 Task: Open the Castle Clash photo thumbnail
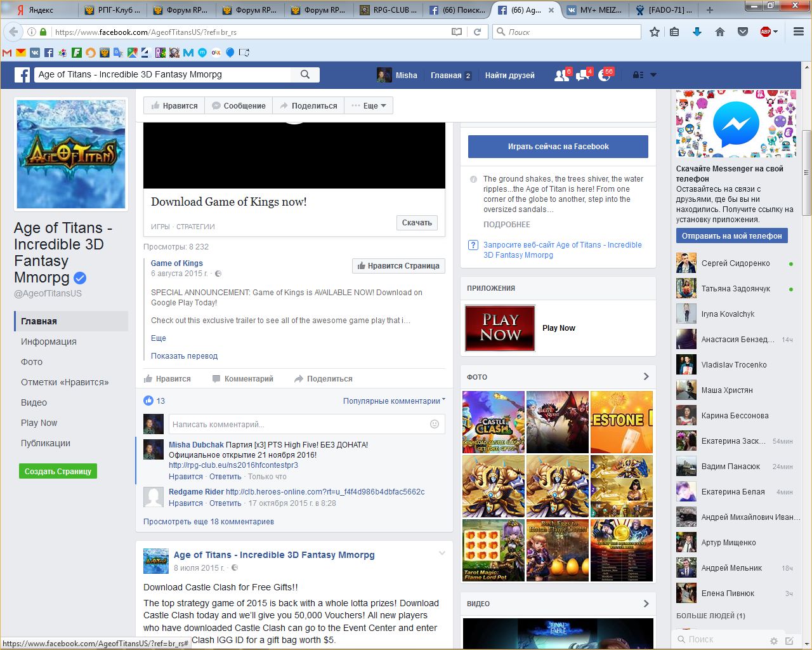tap(494, 422)
